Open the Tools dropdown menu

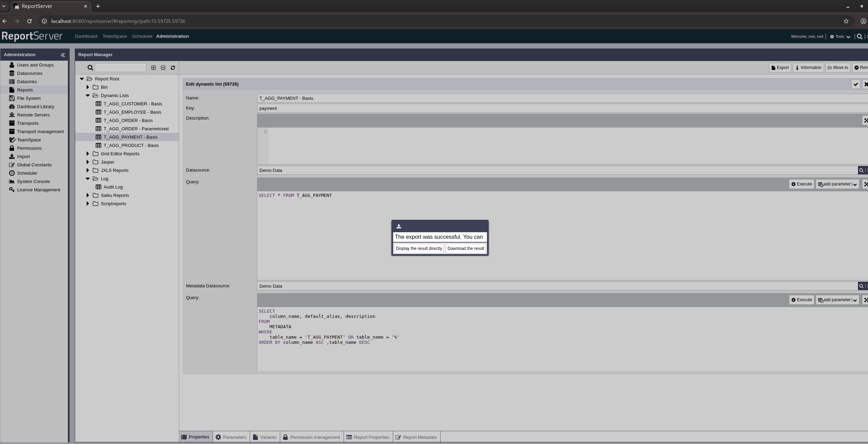pyautogui.click(x=840, y=36)
